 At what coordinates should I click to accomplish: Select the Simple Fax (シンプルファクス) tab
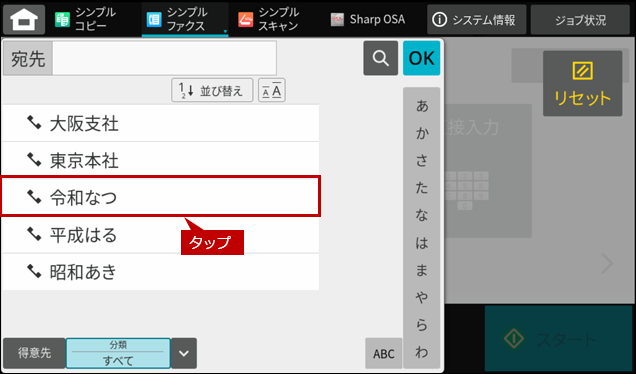click(185, 19)
